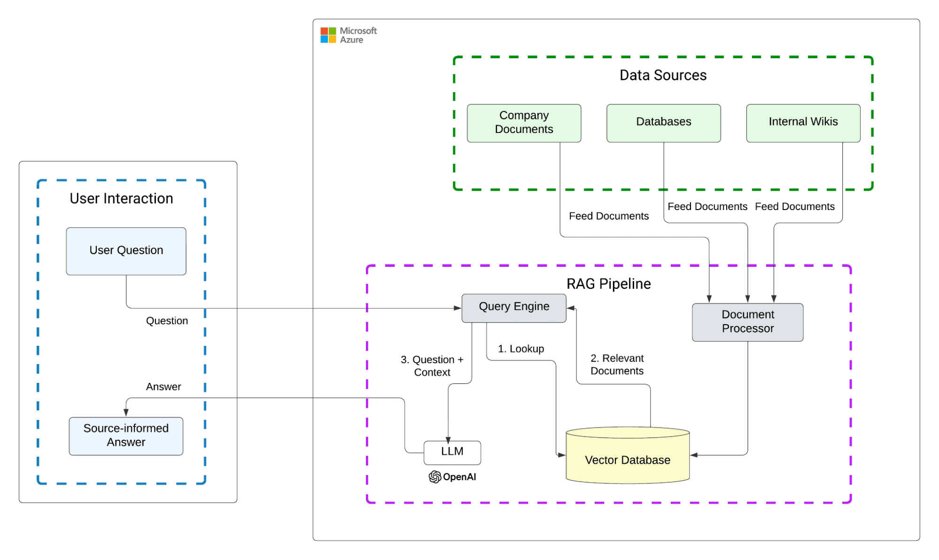Click the OpenAI logo under LLM

pyautogui.click(x=452, y=477)
